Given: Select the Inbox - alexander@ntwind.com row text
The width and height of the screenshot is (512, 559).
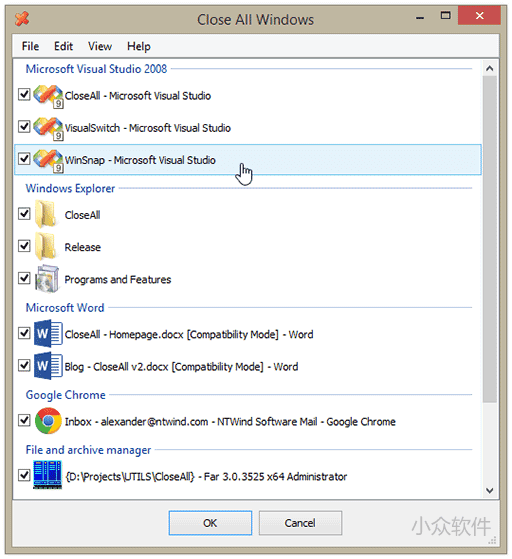Looking at the screenshot, I should click(x=230, y=422).
